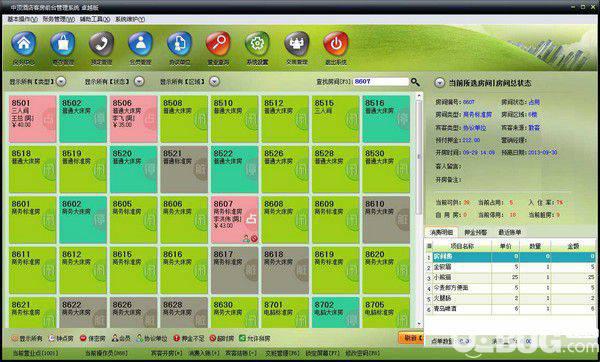Open the home (房务中心) toolbar icon
The width and height of the screenshot is (600, 362).
[24, 44]
